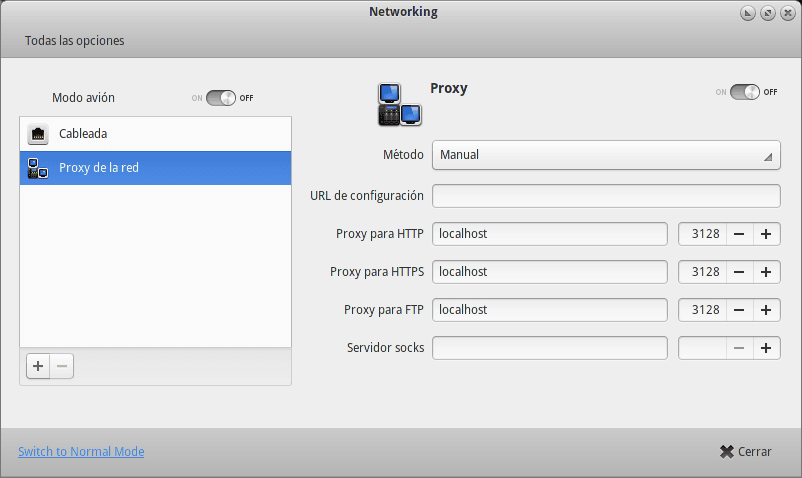This screenshot has height=478, width=802.
Task: Increase the FTP proxy port
Action: tap(766, 310)
